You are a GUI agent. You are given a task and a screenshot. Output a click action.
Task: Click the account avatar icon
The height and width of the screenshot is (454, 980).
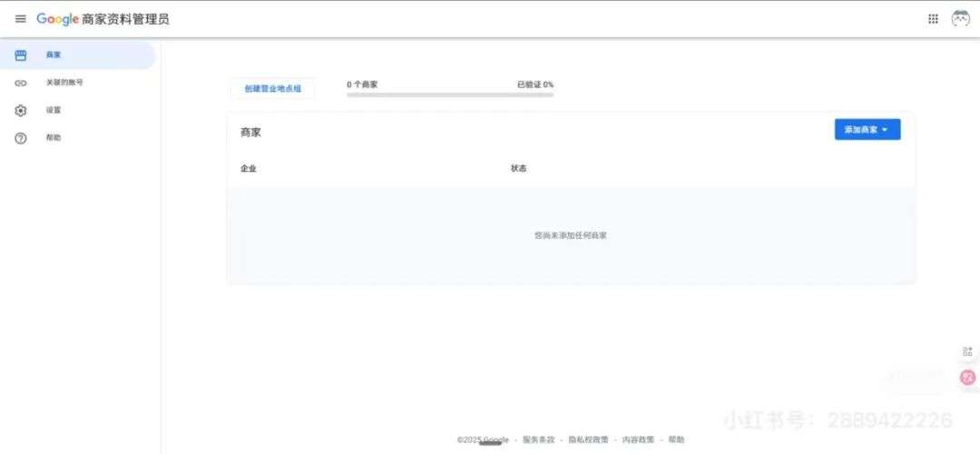pos(960,19)
